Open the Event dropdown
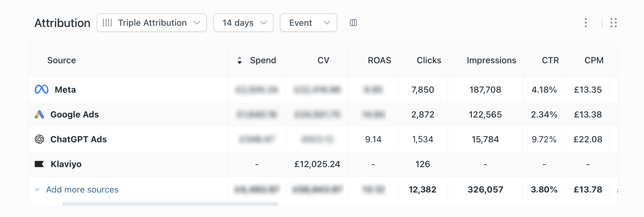The width and height of the screenshot is (644, 217). coord(308,23)
